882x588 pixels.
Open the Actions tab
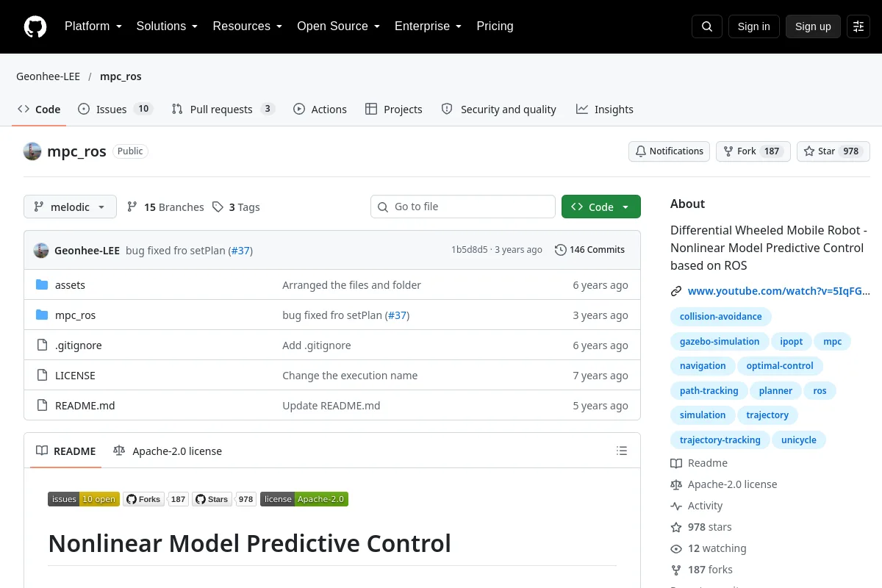pos(320,110)
